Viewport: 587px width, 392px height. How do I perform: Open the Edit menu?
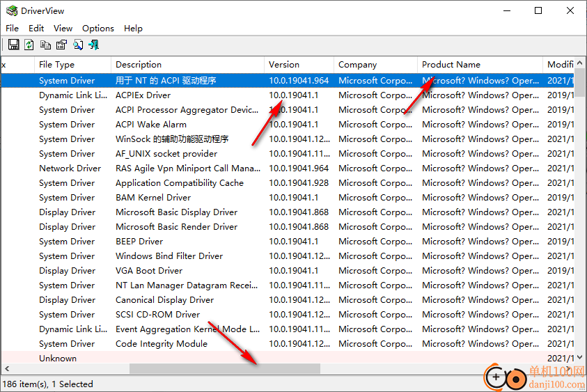coord(36,29)
